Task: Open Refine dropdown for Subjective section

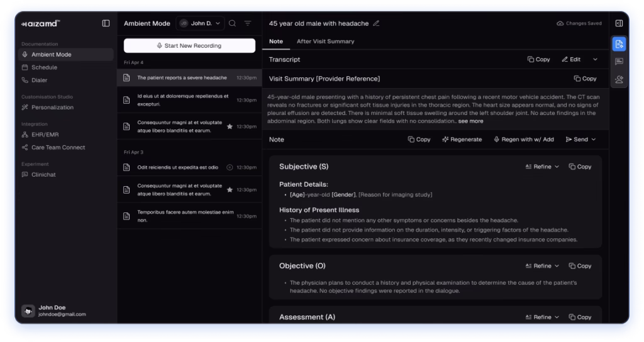Action: pyautogui.click(x=541, y=167)
